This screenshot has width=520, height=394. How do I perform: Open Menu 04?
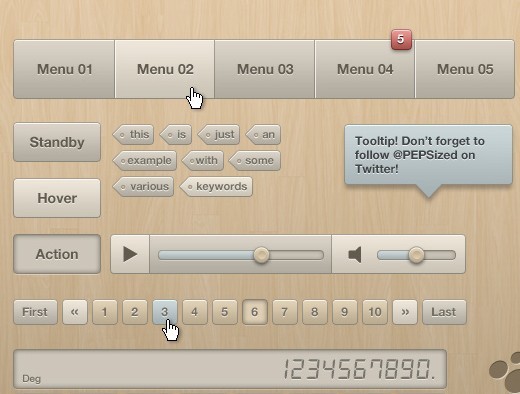click(x=365, y=69)
